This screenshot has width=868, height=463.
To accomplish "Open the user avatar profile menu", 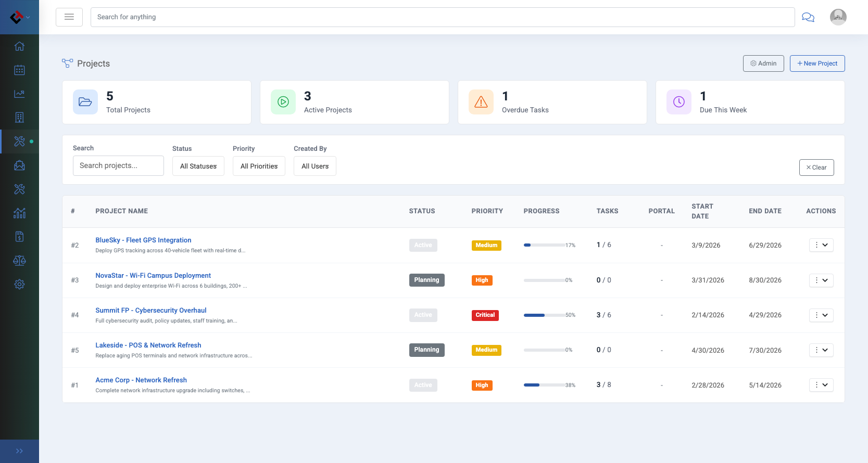I will pos(838,17).
